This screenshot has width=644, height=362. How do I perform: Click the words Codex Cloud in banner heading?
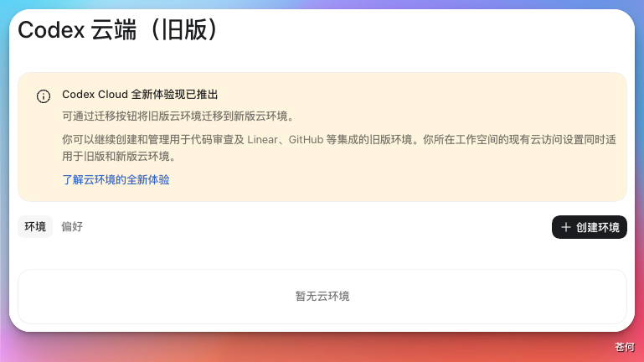click(x=95, y=95)
